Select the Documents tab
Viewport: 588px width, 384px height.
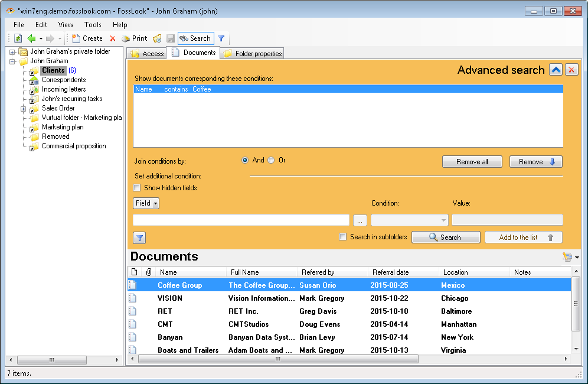click(194, 53)
